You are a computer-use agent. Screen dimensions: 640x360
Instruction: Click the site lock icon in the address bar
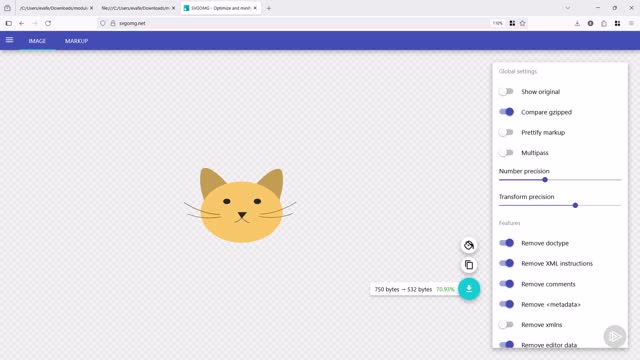click(113, 23)
